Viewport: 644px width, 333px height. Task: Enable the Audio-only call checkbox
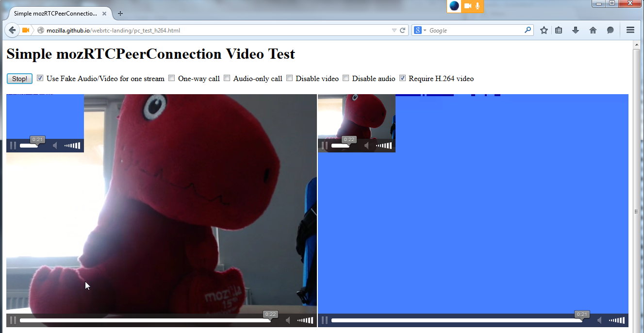[x=227, y=78]
